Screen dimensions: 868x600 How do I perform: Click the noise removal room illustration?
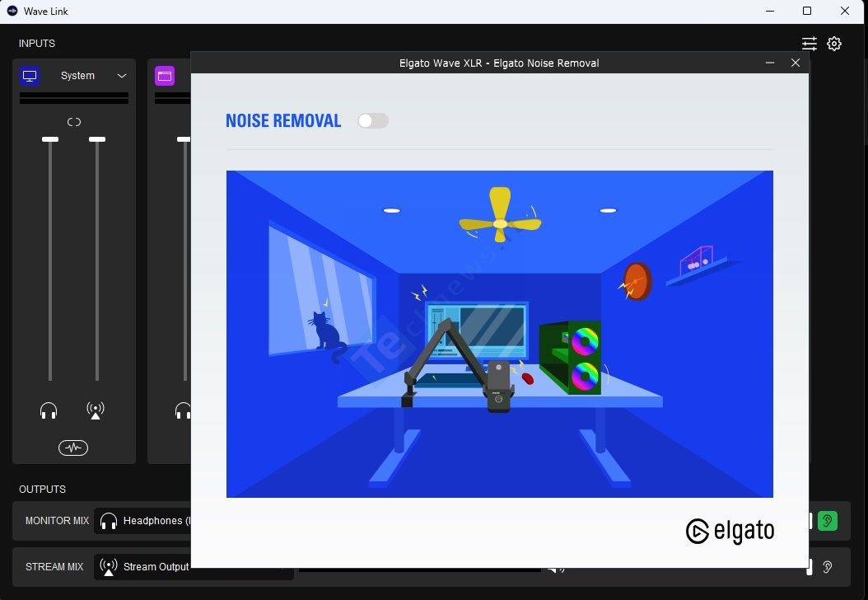[499, 334]
